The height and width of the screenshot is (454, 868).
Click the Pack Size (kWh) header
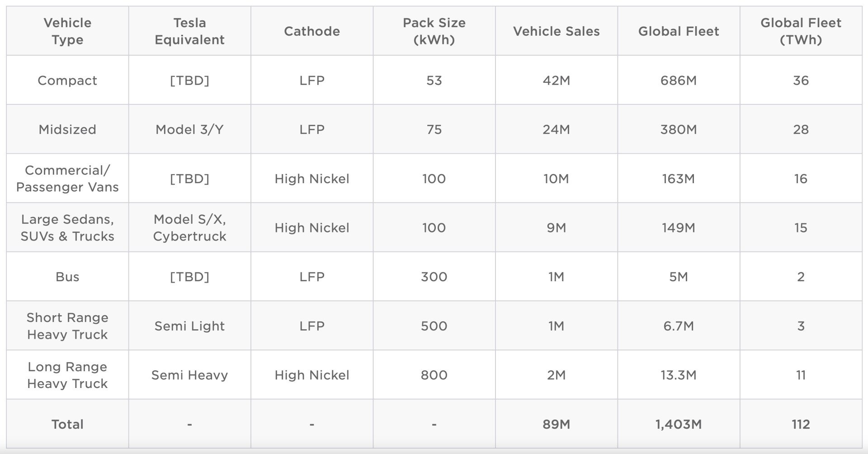[x=434, y=31]
